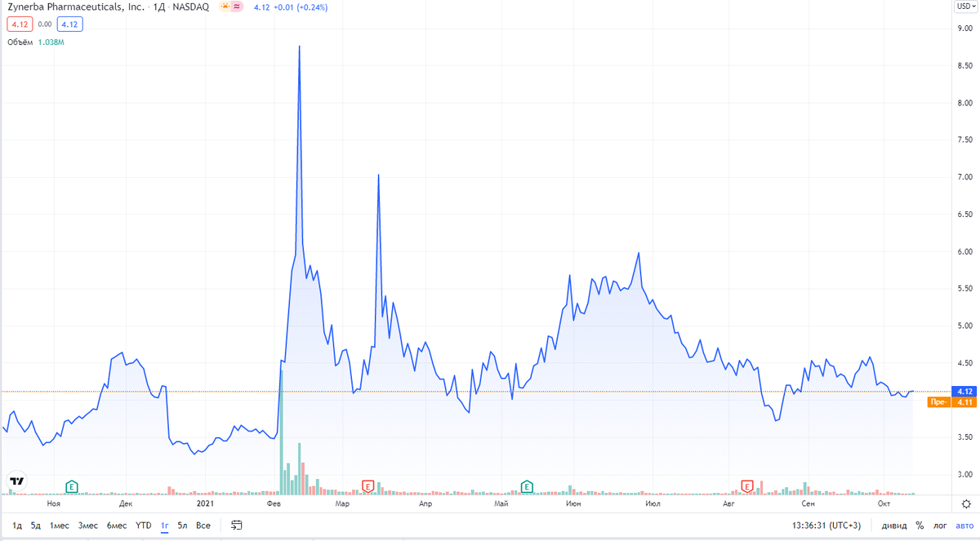Select the 5л time range
Screen dimensions: 980x541
click(x=182, y=525)
